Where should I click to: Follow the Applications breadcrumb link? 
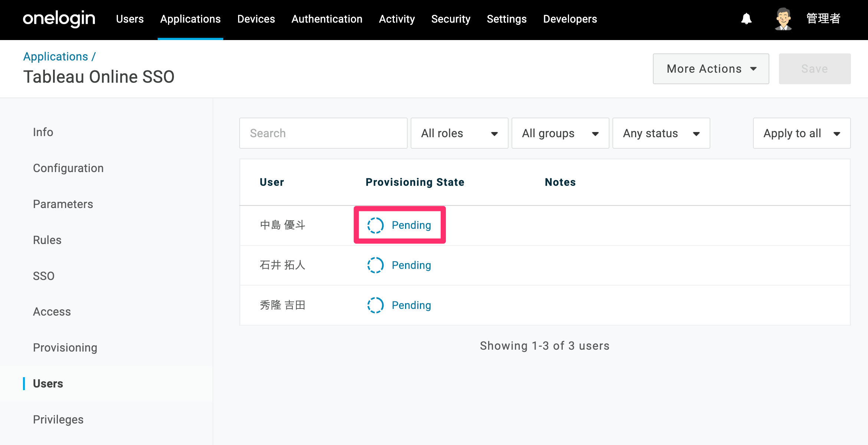click(56, 56)
